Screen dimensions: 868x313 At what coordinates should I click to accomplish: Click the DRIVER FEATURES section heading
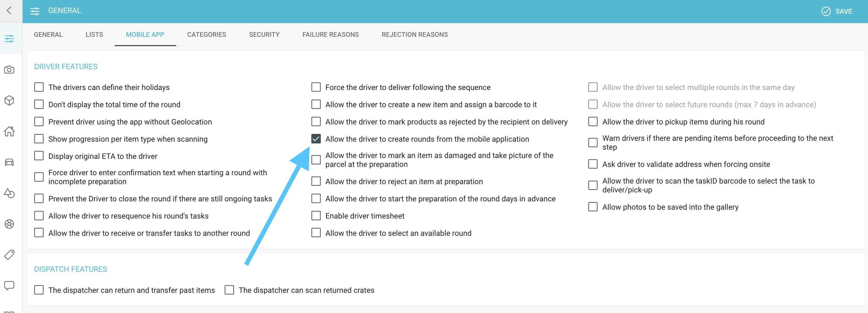(x=66, y=67)
